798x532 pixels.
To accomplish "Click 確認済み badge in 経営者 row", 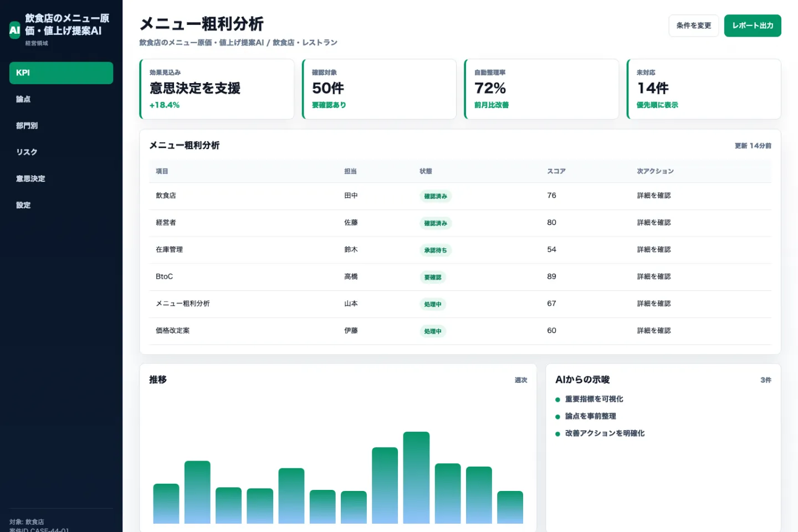I will pyautogui.click(x=436, y=223).
